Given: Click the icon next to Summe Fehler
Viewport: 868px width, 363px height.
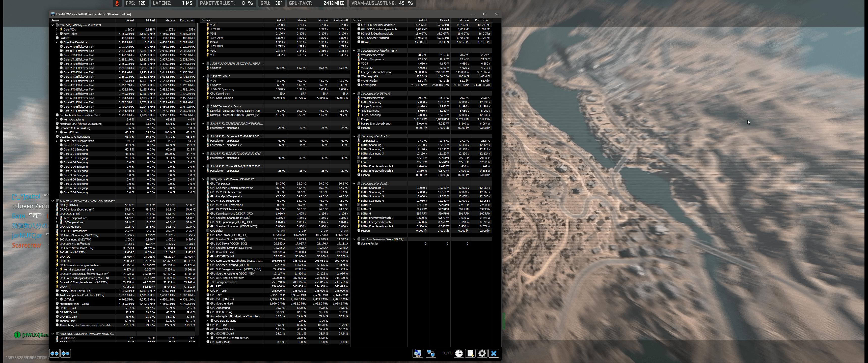Looking at the screenshot, I should click(x=359, y=244).
